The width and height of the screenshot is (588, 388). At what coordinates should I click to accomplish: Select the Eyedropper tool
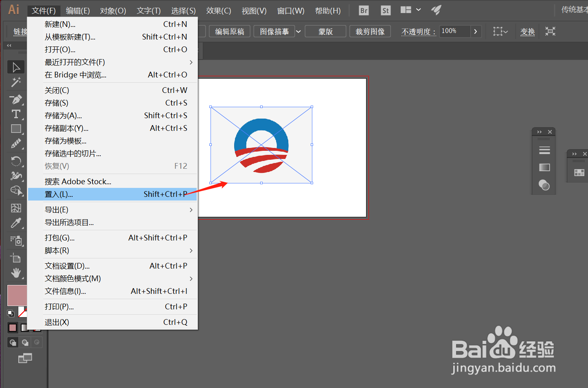click(x=16, y=223)
